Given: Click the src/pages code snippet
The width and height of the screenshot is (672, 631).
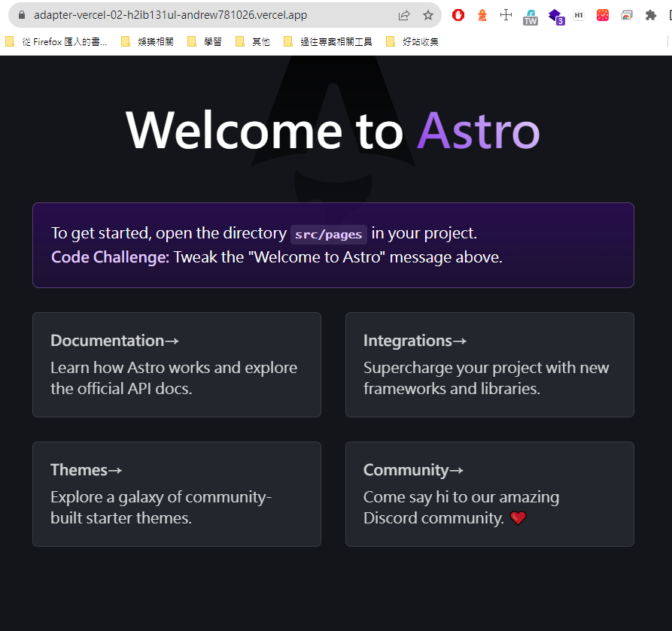Looking at the screenshot, I should [x=328, y=235].
